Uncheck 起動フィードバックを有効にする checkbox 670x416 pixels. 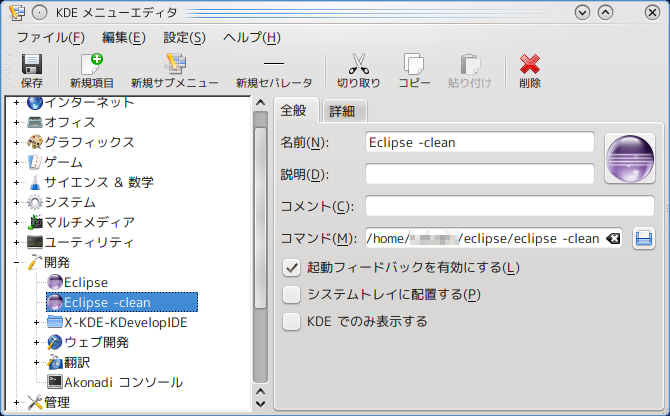(291, 268)
